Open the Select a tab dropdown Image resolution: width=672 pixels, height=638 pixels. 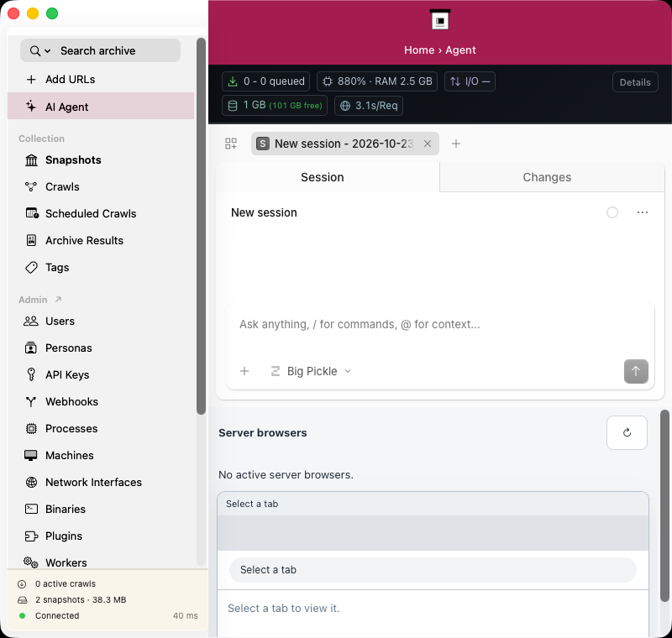[433, 570]
